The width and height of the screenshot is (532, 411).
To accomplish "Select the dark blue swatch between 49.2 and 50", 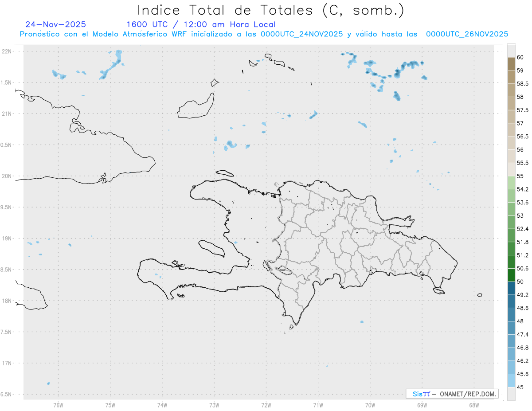I will 511,288.
